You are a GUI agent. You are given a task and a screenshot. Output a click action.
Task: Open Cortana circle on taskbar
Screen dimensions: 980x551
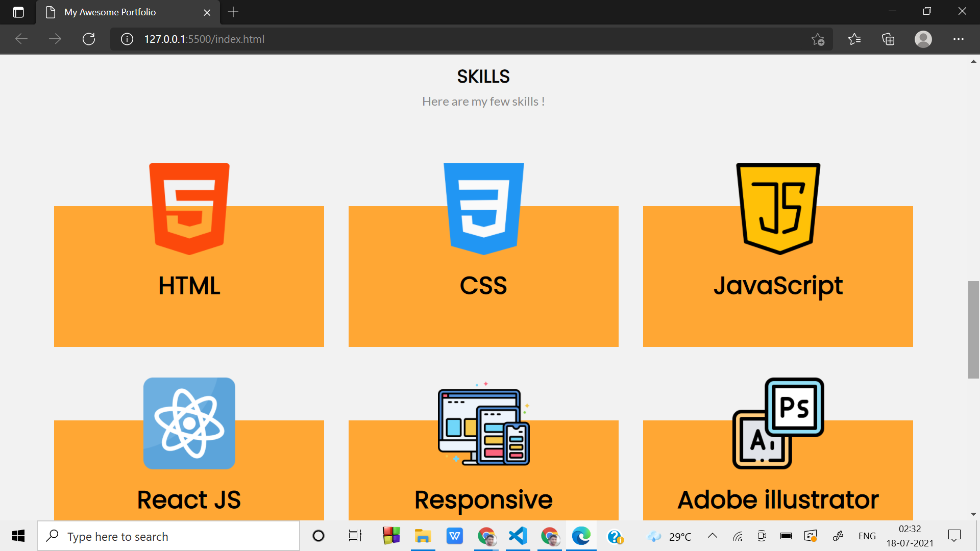[318, 536]
